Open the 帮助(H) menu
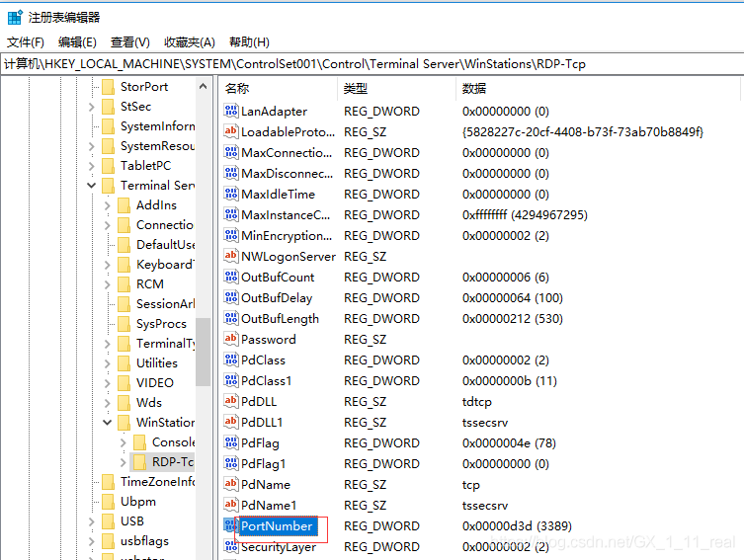 pyautogui.click(x=249, y=42)
